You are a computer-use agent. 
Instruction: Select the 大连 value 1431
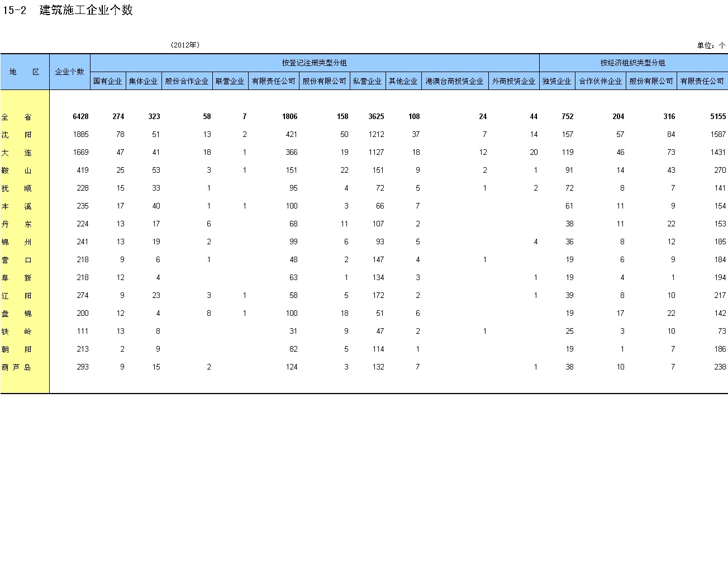coord(718,152)
